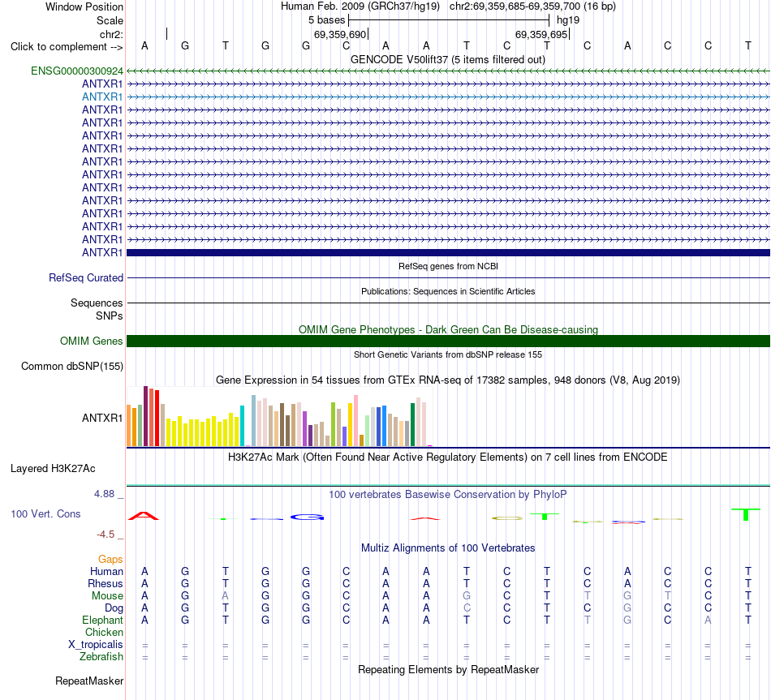Click the 4.88 PhyloP upper scale value
771x700 pixels.
[x=104, y=493]
